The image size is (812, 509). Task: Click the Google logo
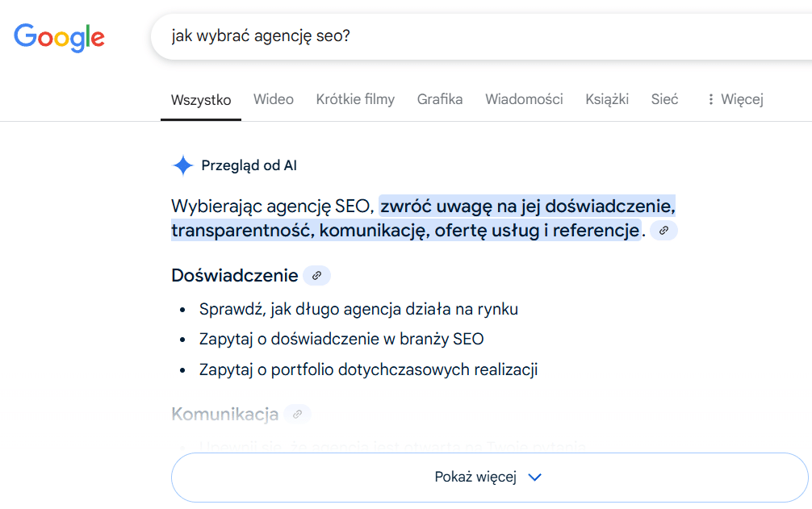[x=59, y=37]
